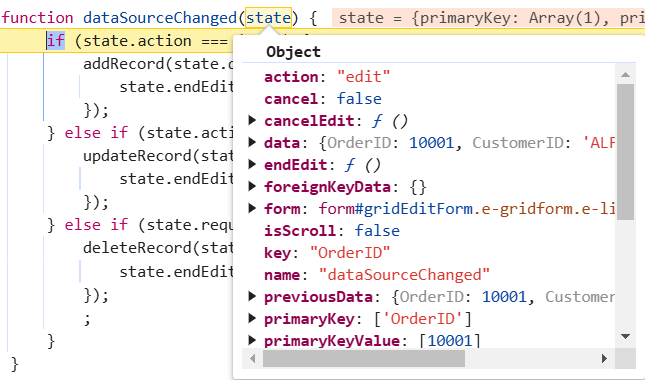This screenshot has height=380, width=645.
Task: Click the selected 'if' keyword
Action: click(56, 41)
